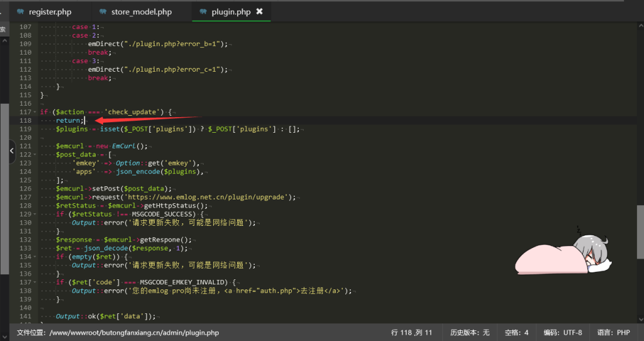
Task: Close the plugin.php tab with the X
Action: (x=260, y=12)
